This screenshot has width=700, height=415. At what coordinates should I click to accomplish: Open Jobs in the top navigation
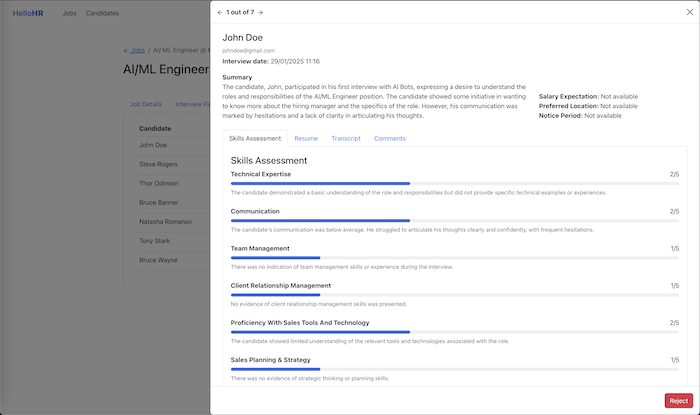click(x=69, y=13)
